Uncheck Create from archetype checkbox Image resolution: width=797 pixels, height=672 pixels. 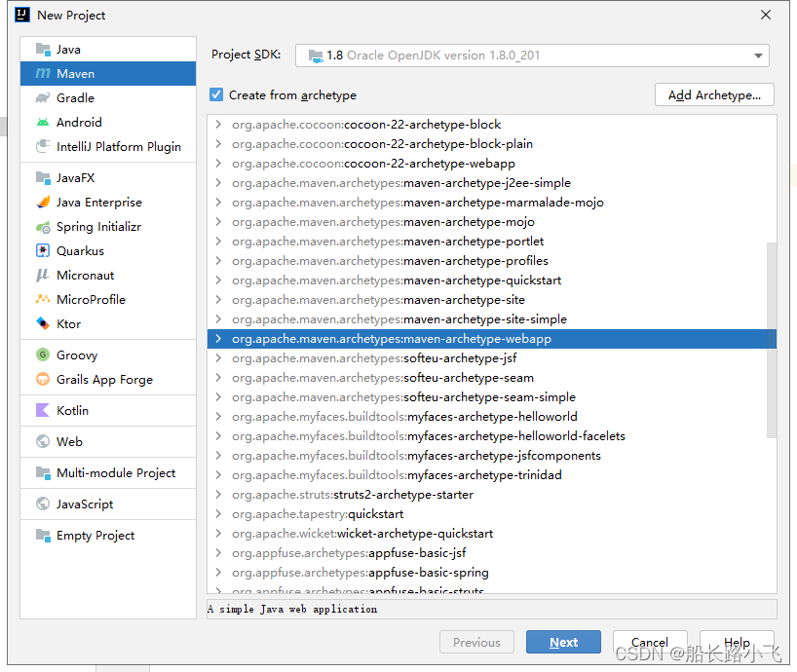point(216,94)
